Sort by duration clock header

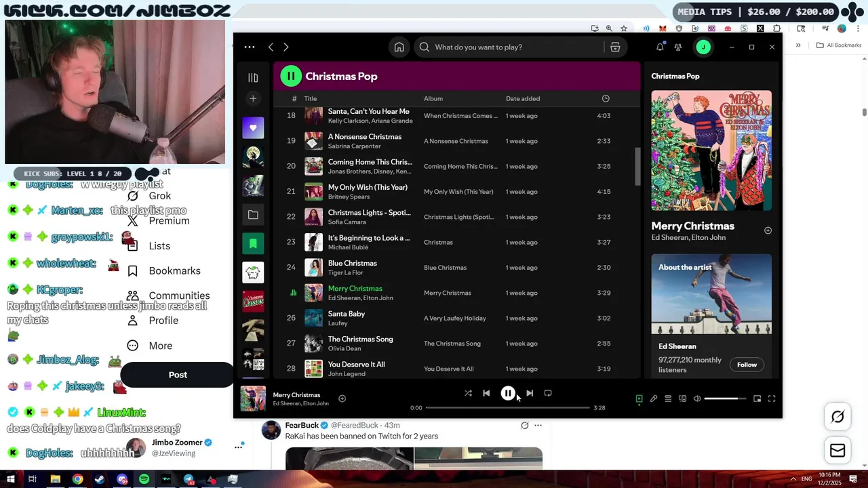[x=606, y=99]
